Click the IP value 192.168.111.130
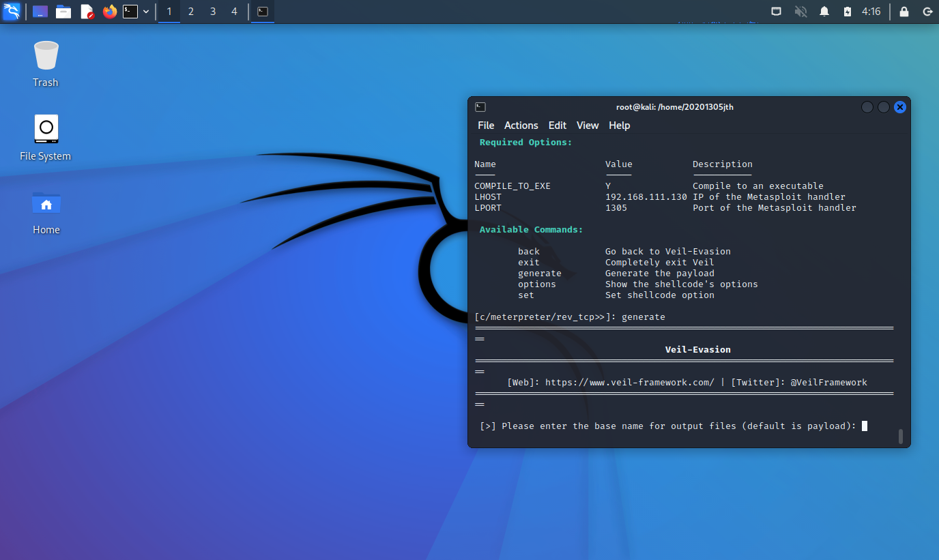Viewport: 939px width, 560px height. 646,197
